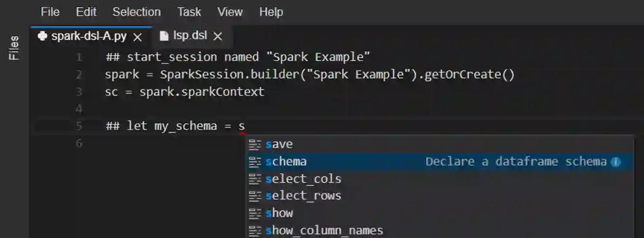The image size is (644, 238).
Task: Open the Task menu
Action: click(189, 12)
